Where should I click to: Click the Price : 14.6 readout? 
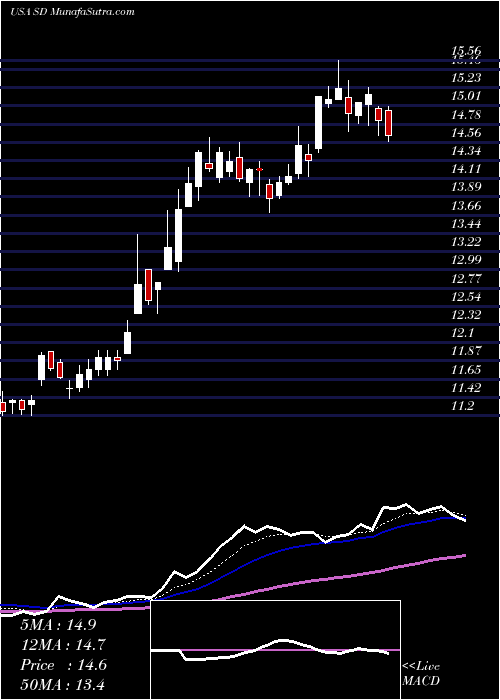click(x=63, y=665)
